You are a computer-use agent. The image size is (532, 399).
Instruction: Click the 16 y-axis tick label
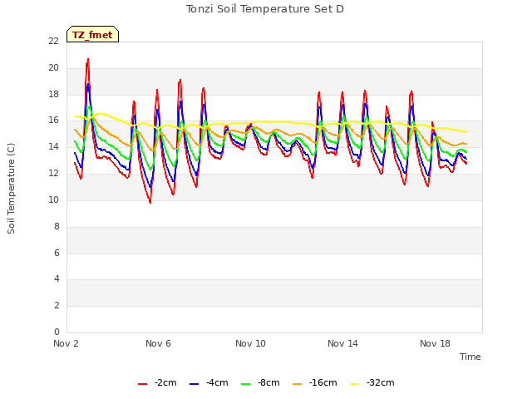click(x=53, y=120)
